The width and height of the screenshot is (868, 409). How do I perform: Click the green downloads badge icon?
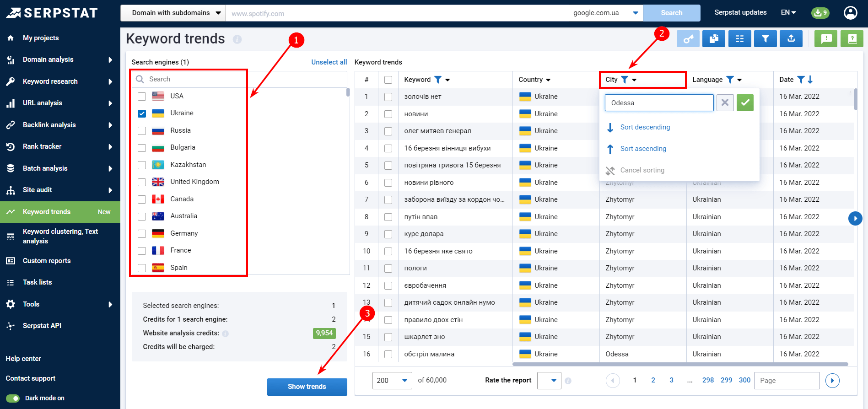click(x=820, y=13)
